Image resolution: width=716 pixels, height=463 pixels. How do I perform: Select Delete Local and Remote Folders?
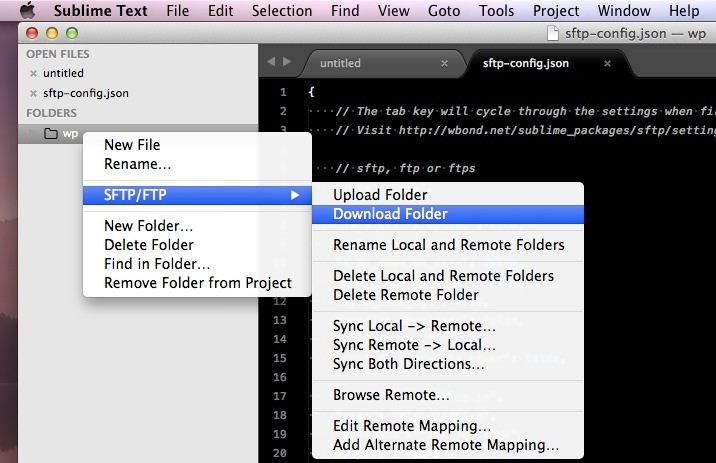click(x=448, y=276)
